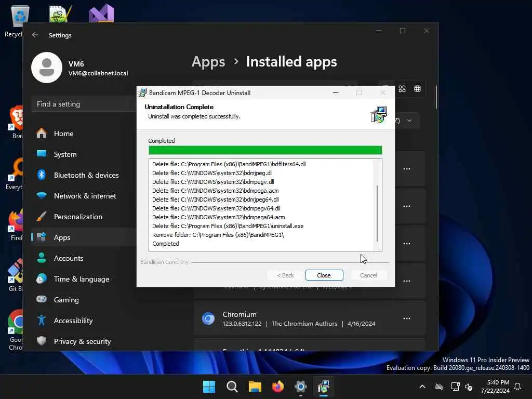
Task: Click Settings gear on taskbar
Action: pos(301,387)
